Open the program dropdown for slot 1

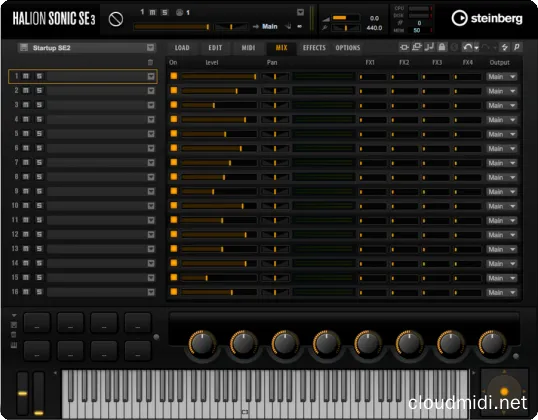coord(151,76)
